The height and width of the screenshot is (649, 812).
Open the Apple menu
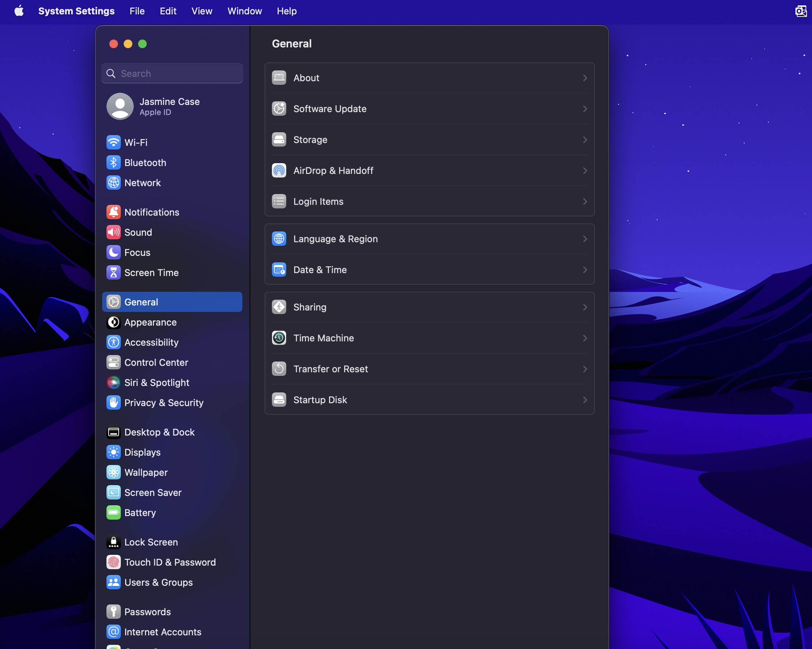tap(19, 11)
